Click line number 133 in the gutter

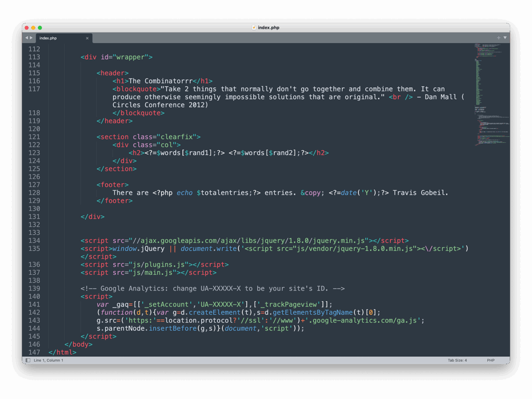click(34, 233)
